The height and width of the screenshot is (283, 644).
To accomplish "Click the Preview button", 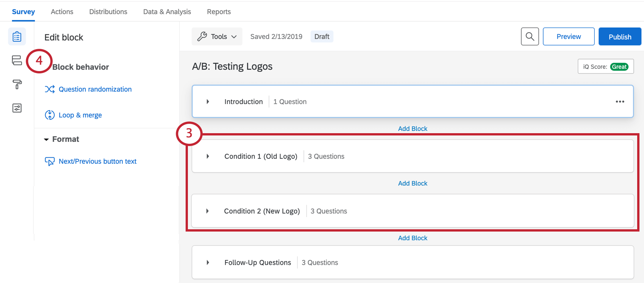I will click(x=568, y=37).
